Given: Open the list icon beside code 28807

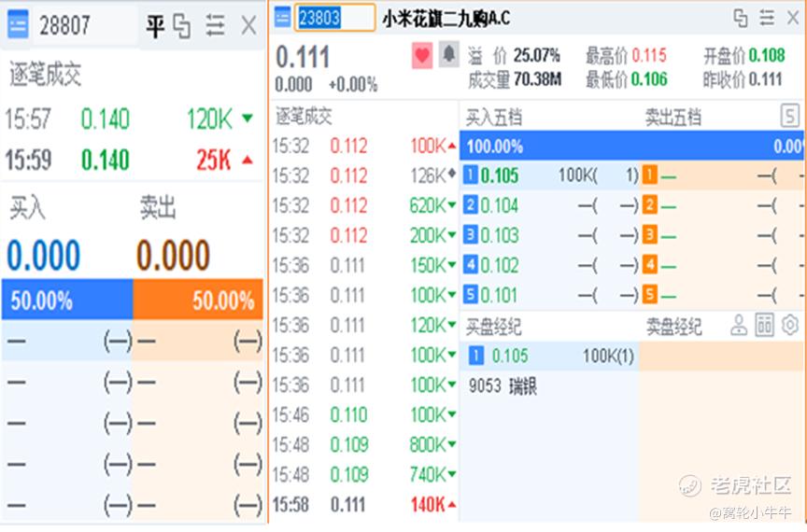Looking at the screenshot, I should point(18,24).
